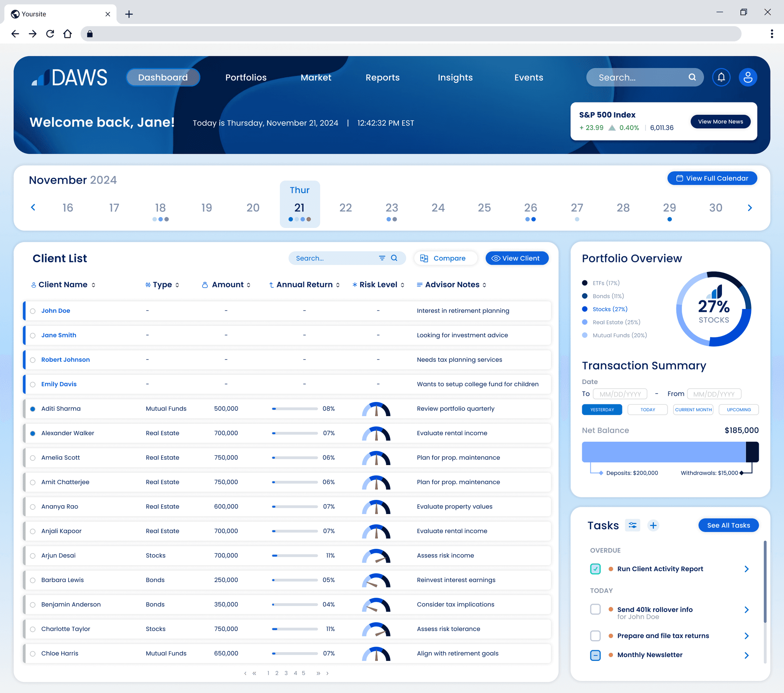Open the task filter settings icon
784x693 pixels.
point(632,525)
